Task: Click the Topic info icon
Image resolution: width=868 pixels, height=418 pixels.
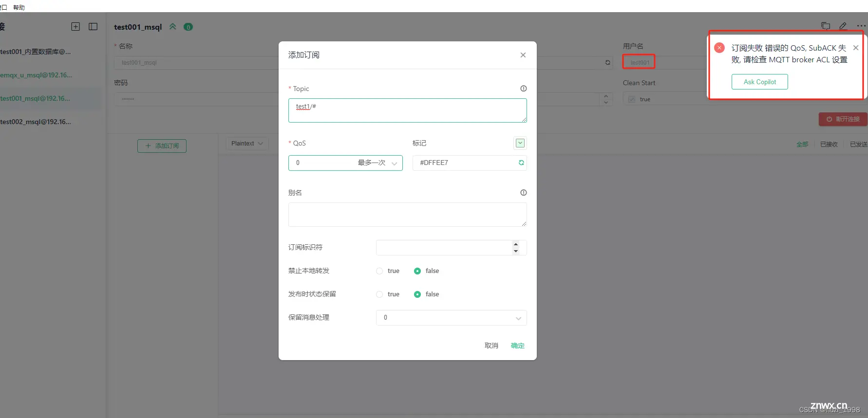Action: [524, 89]
